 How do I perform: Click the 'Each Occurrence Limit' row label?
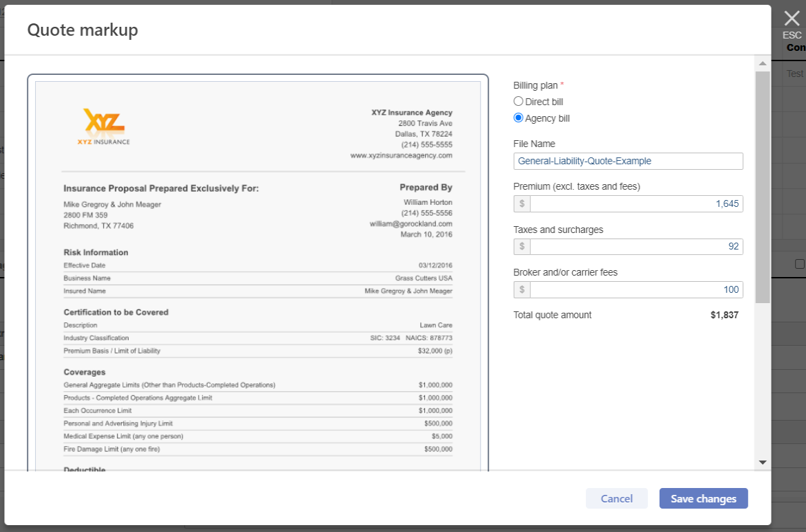[98, 411]
